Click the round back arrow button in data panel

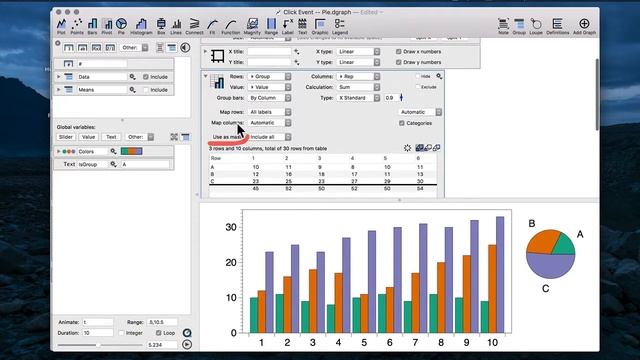click(x=185, y=48)
